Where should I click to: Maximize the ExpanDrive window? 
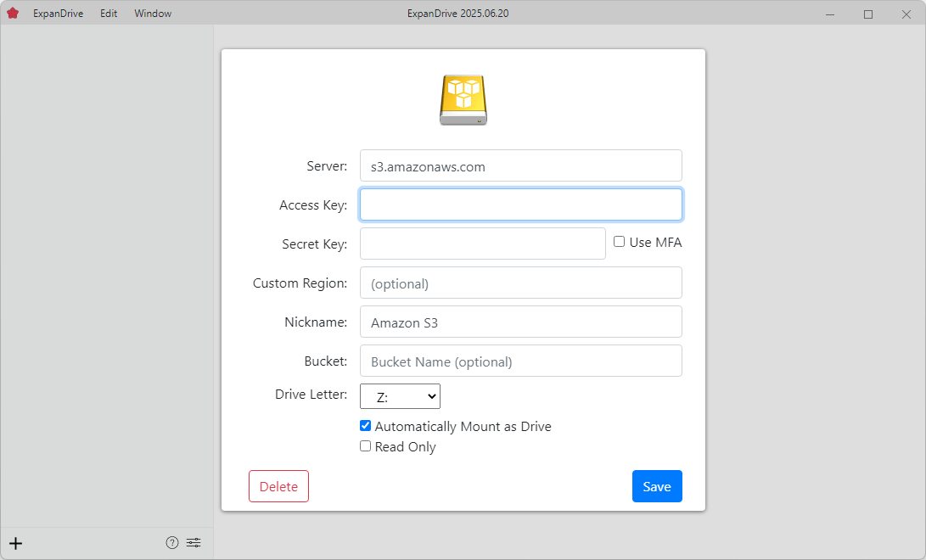coord(868,14)
